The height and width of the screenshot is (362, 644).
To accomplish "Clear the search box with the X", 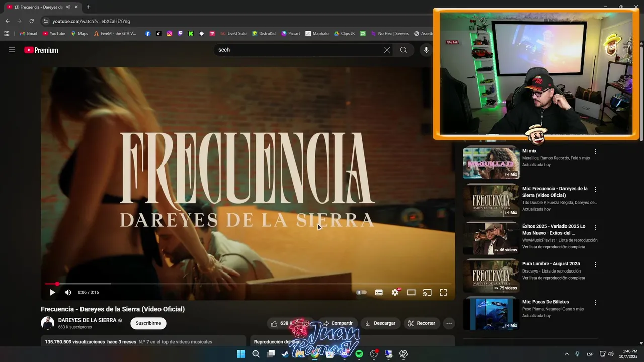I will pos(387,50).
